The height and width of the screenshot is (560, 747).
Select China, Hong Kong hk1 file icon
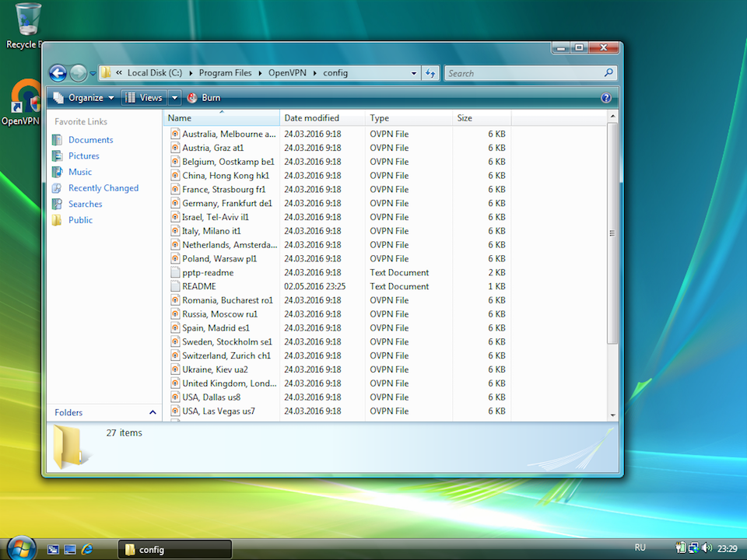pyautogui.click(x=175, y=175)
